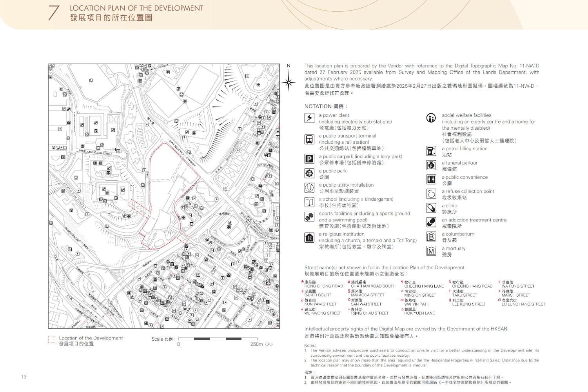Click the scale bar graphic
The height and width of the screenshot is (392, 588).
click(x=218, y=339)
